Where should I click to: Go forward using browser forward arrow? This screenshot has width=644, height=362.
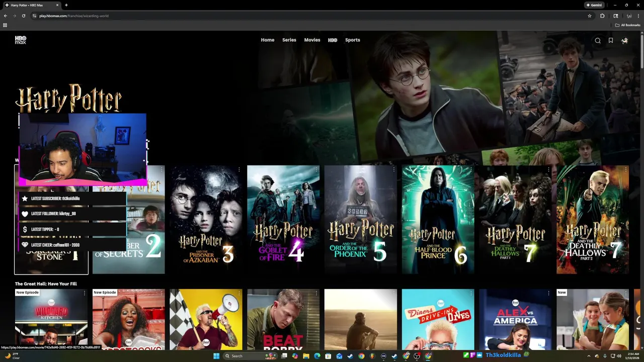pos(14,16)
